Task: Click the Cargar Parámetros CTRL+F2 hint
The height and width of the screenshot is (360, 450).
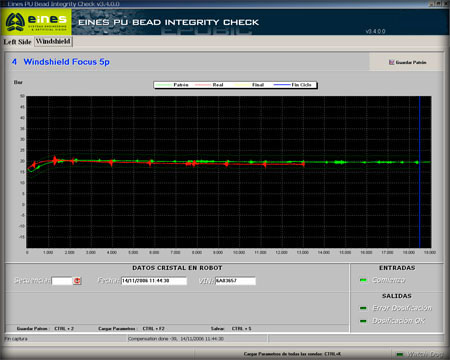Action: (x=131, y=329)
